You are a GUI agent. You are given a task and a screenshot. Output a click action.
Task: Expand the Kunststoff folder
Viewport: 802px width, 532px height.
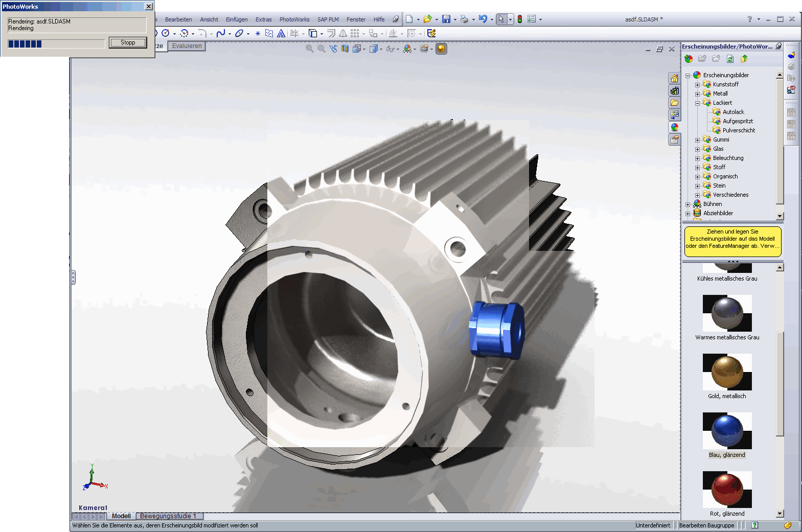[x=697, y=85]
